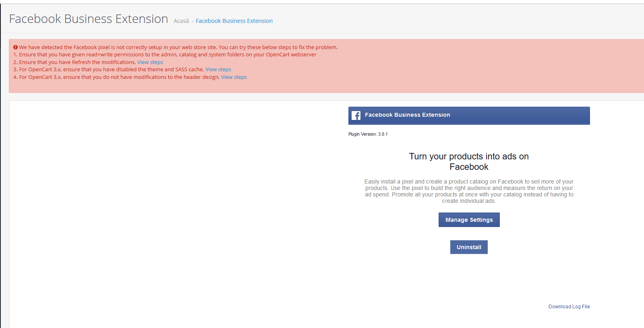
Task: Click step 1 about read+write permissions
Action: 164,54
